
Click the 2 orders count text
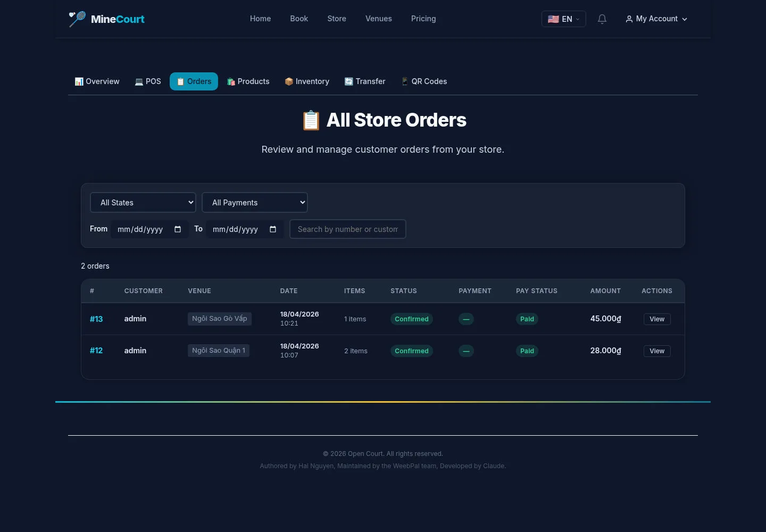(95, 266)
